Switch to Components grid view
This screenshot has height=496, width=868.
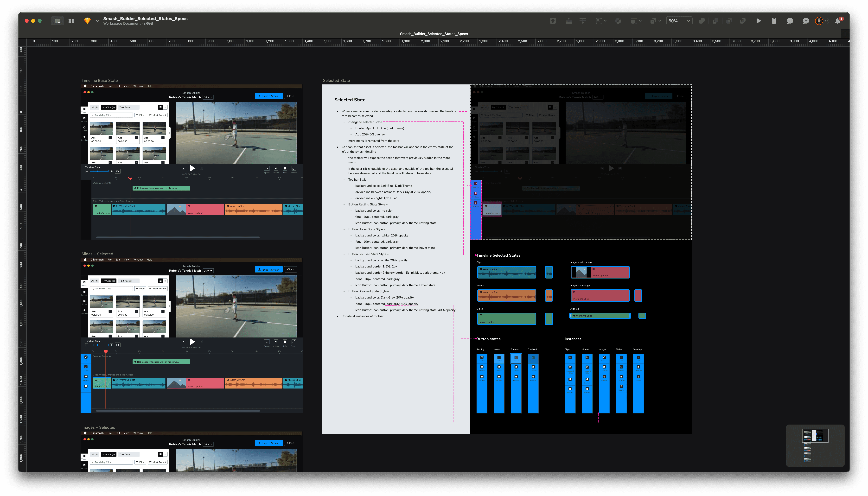click(71, 21)
